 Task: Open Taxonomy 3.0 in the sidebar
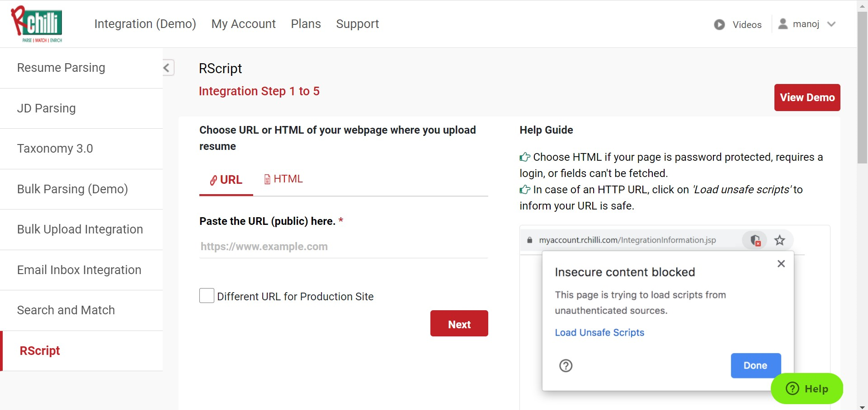coord(81,149)
